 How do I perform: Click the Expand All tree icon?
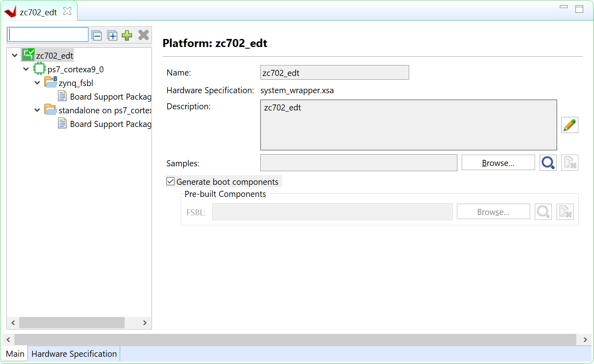coord(112,35)
